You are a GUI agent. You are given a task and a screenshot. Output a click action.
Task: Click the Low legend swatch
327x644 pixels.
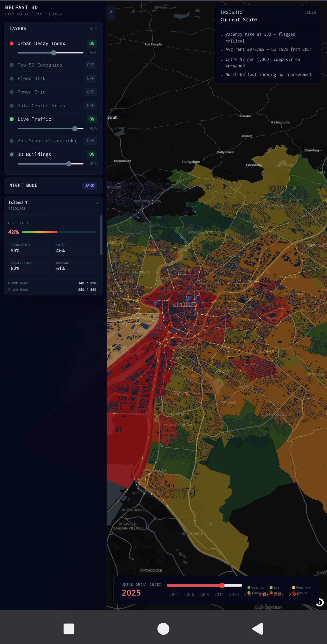coord(271,588)
